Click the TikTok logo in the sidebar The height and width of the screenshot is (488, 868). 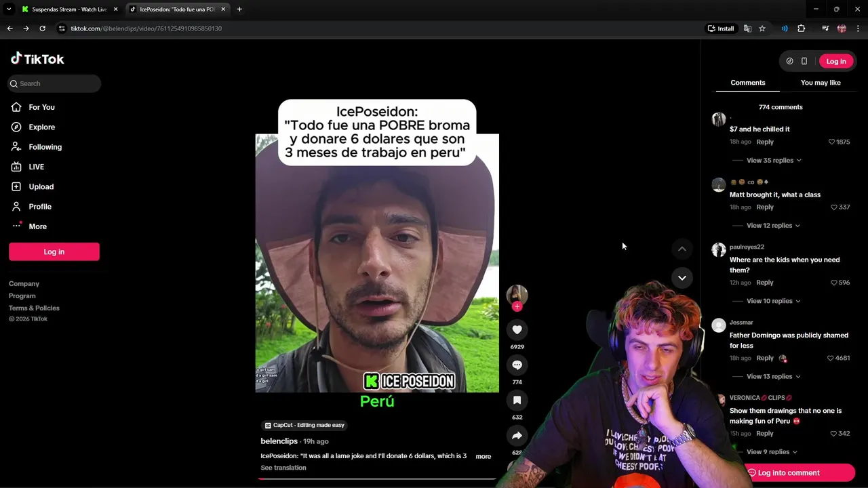pos(37,59)
